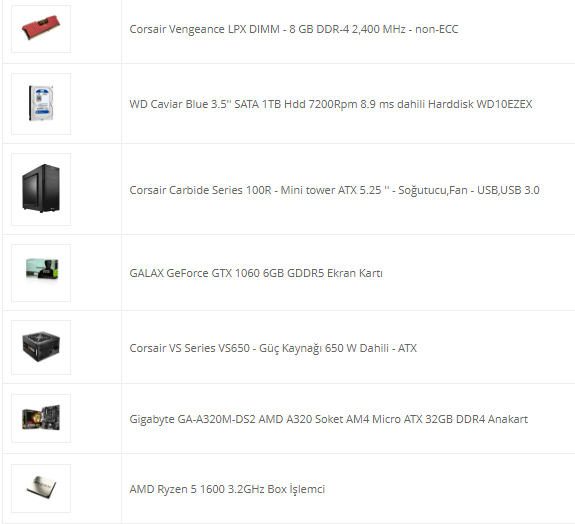Open the Corsair VS650 power supply image

click(41, 347)
